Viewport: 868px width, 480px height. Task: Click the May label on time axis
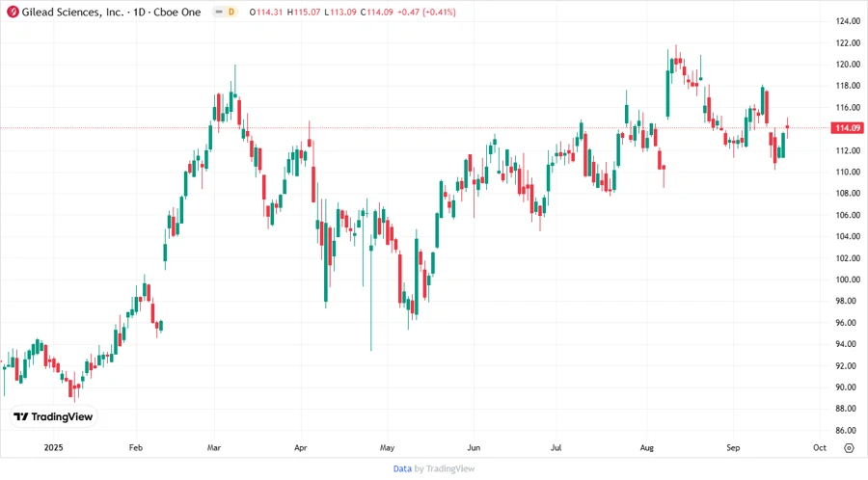(387, 447)
